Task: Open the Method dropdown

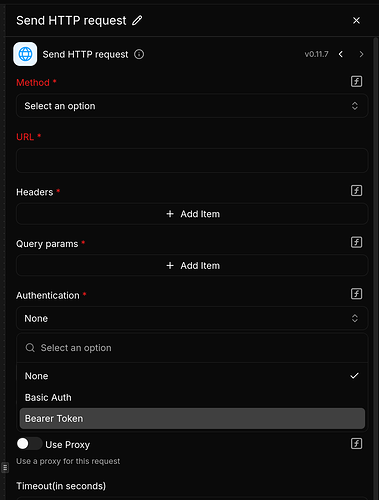Action: (x=192, y=106)
